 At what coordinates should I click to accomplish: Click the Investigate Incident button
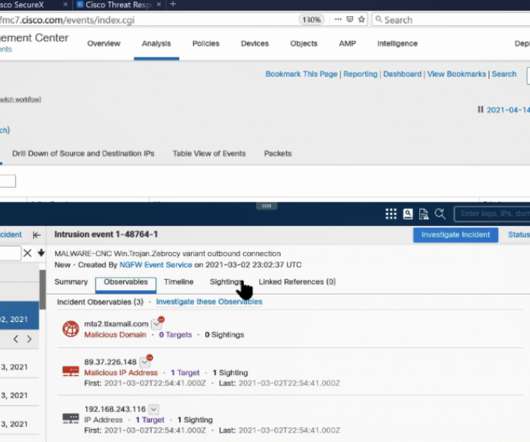point(455,235)
